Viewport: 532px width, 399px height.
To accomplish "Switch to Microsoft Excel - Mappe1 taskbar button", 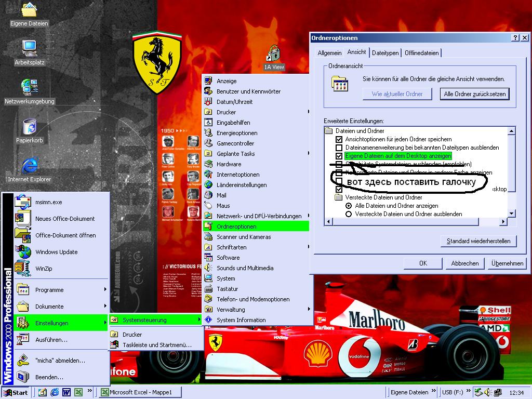I will tap(140, 392).
